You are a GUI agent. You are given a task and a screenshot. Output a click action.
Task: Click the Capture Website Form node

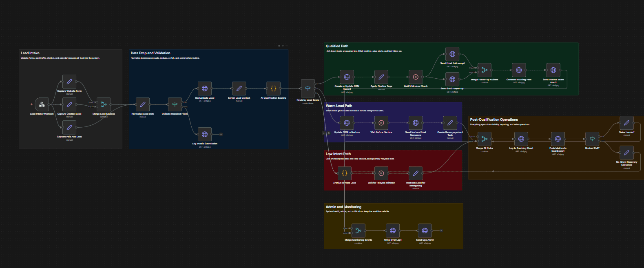click(69, 82)
